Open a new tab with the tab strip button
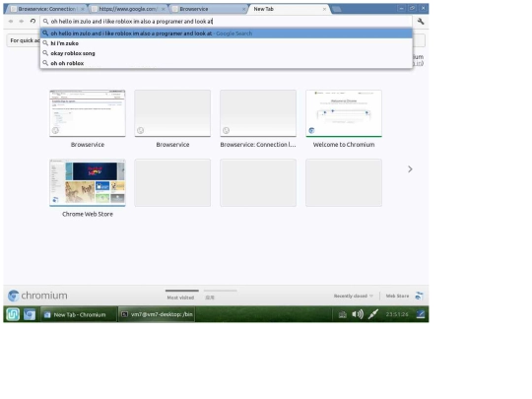The height and width of the screenshot is (399, 532). pos(337,9)
